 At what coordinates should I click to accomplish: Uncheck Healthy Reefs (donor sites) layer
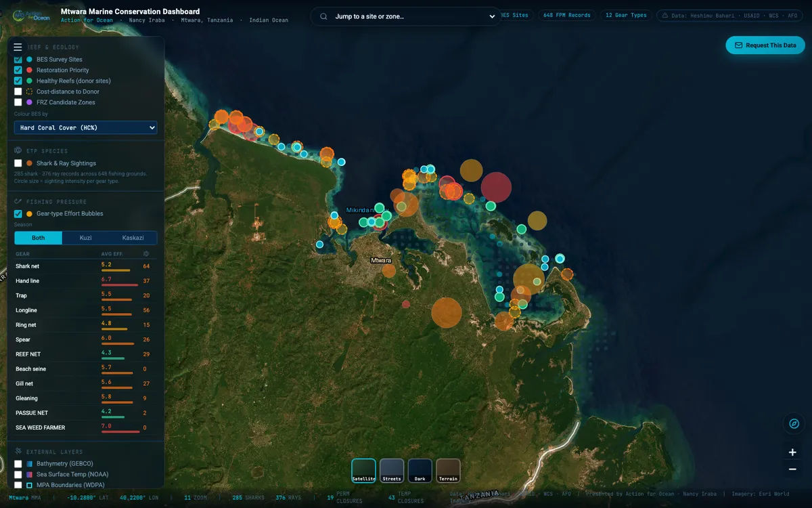point(18,81)
